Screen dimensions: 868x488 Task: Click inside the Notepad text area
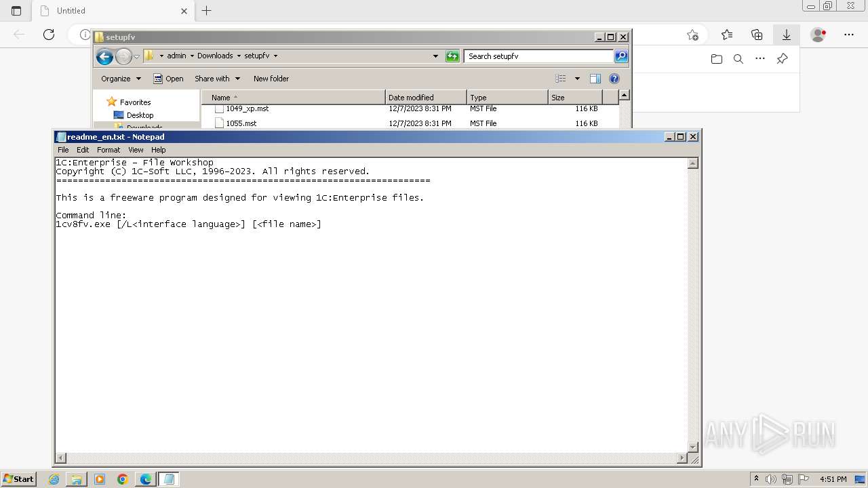(x=372, y=305)
